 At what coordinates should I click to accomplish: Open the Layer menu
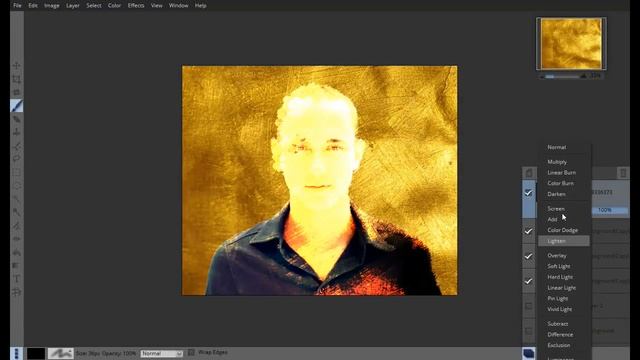[73, 6]
